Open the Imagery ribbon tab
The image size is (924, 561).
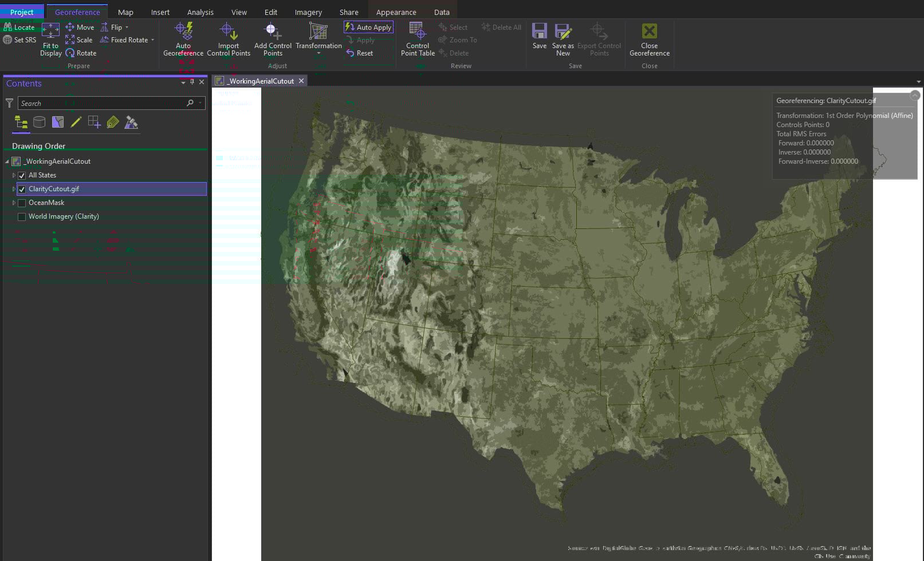(x=308, y=12)
